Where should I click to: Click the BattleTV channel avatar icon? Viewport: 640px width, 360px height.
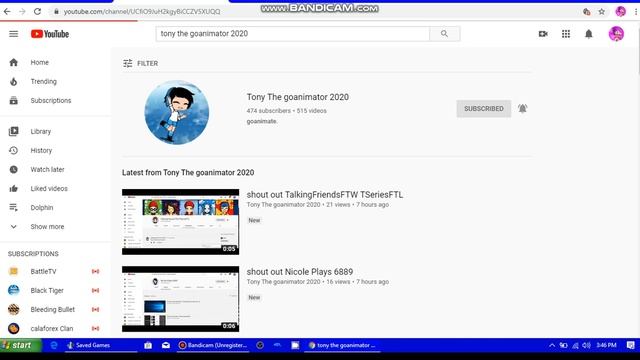tap(13, 271)
